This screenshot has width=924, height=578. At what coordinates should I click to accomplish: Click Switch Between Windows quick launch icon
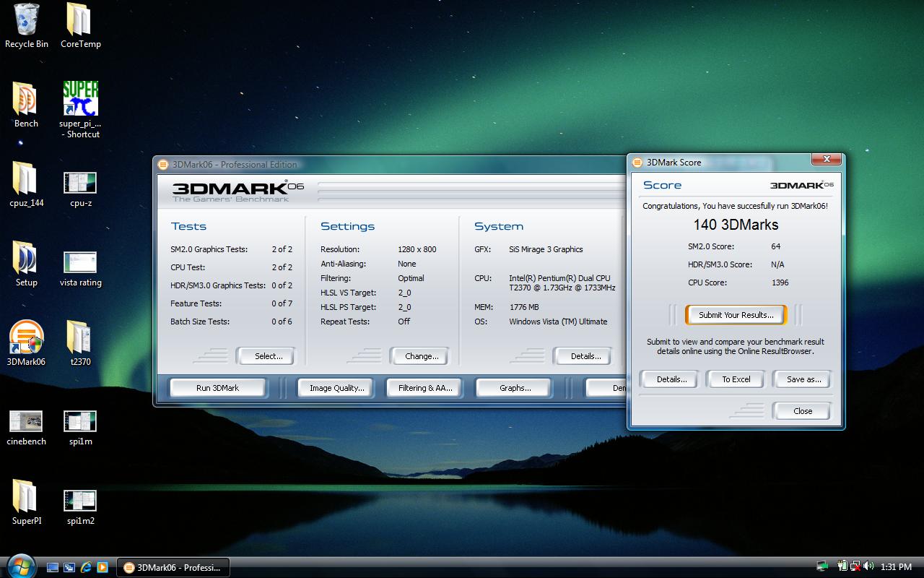tap(69, 568)
